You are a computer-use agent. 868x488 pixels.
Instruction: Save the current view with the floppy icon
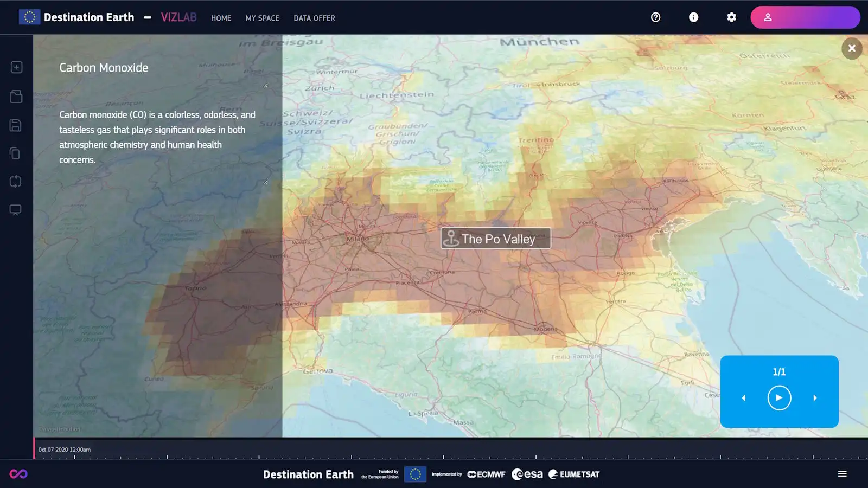[x=16, y=125]
